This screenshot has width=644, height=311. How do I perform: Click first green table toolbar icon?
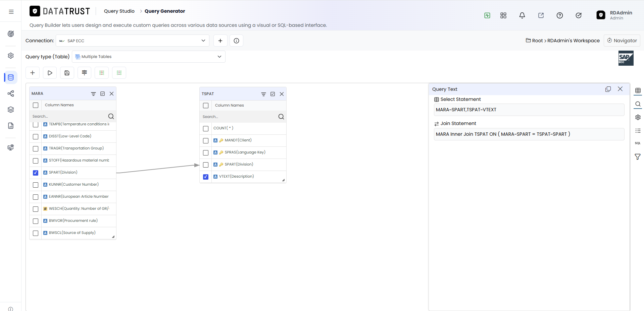(x=102, y=73)
